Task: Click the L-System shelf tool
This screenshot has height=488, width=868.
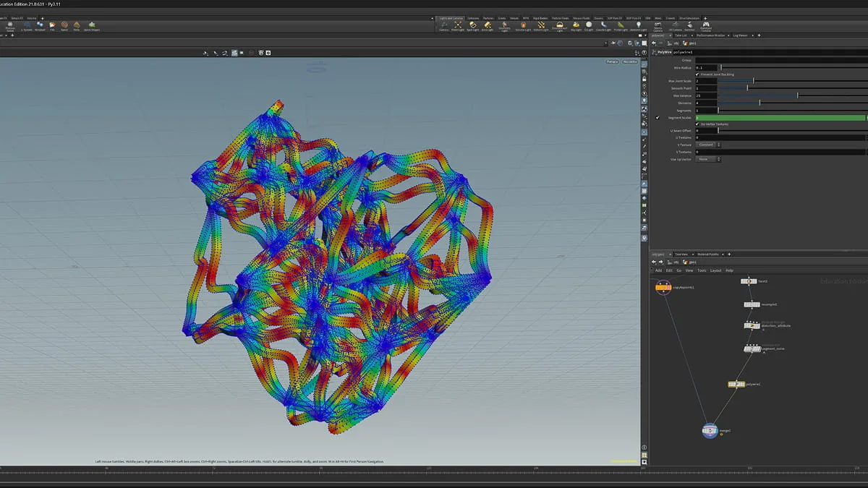Action: (27, 26)
